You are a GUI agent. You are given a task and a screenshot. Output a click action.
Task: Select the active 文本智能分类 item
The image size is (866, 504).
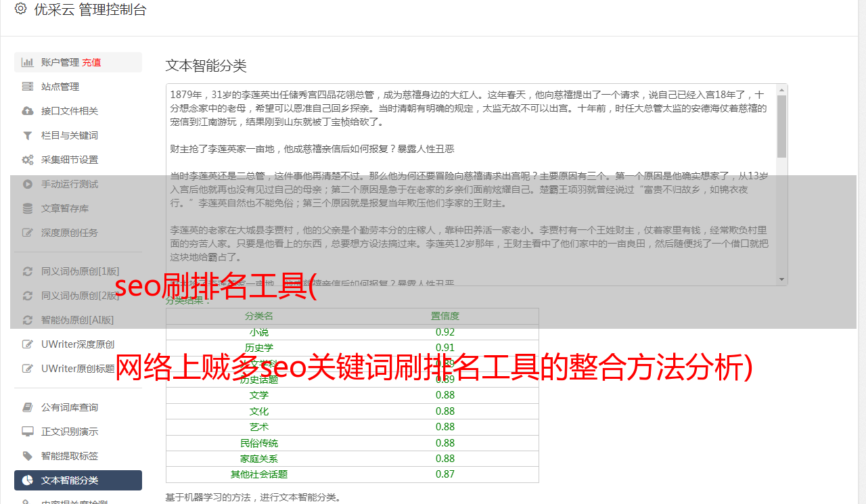coord(78,480)
